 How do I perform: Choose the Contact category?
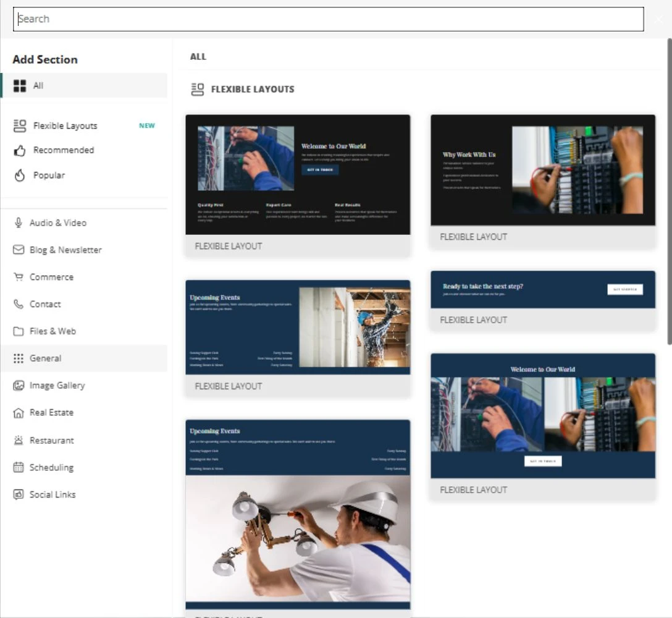click(x=85, y=304)
